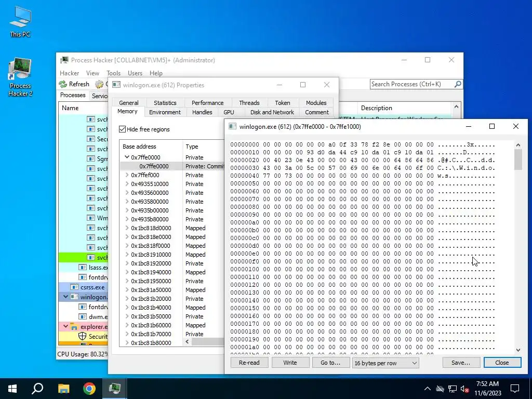Open the 16 bytes per row dropdown

pyautogui.click(x=385, y=363)
